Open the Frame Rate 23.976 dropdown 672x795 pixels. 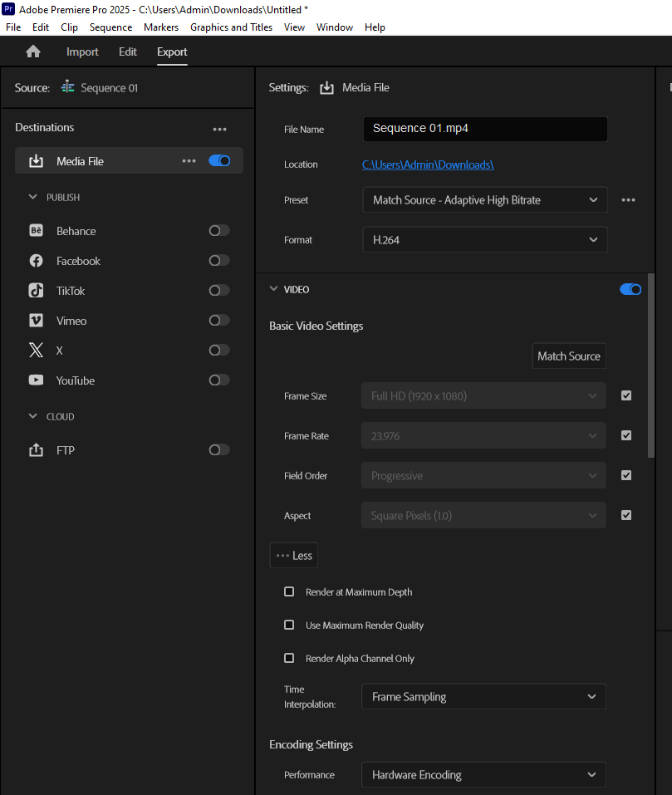tap(483, 435)
